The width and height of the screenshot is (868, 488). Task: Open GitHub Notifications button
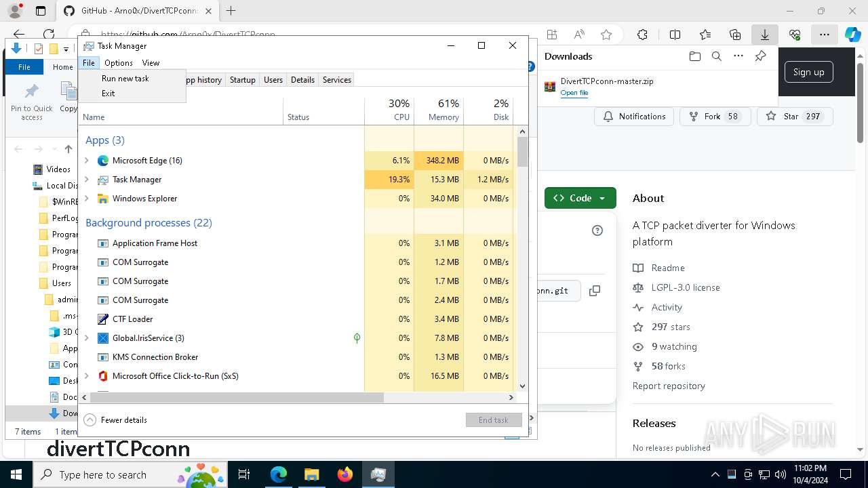pos(634,117)
